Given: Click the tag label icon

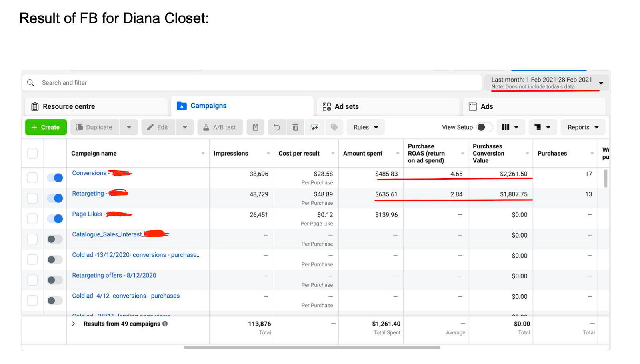Looking at the screenshot, I should [334, 127].
